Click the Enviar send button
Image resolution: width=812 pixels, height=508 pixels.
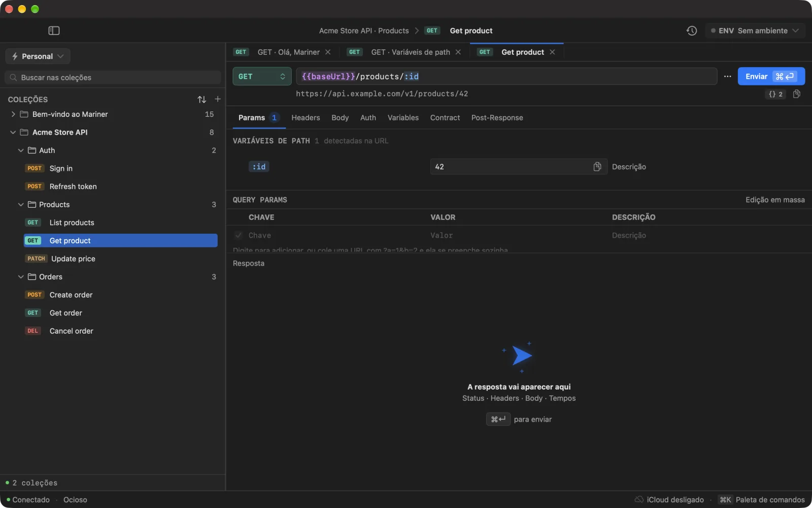click(771, 76)
